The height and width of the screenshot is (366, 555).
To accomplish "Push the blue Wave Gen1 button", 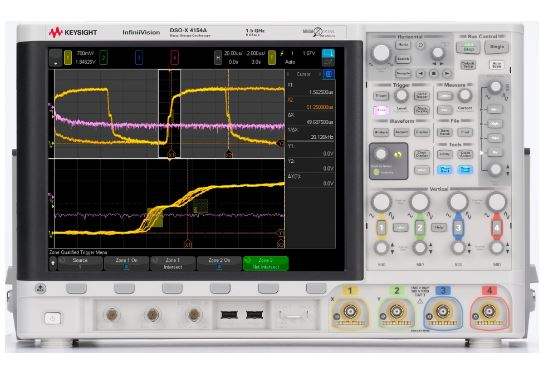I will (x=445, y=170).
